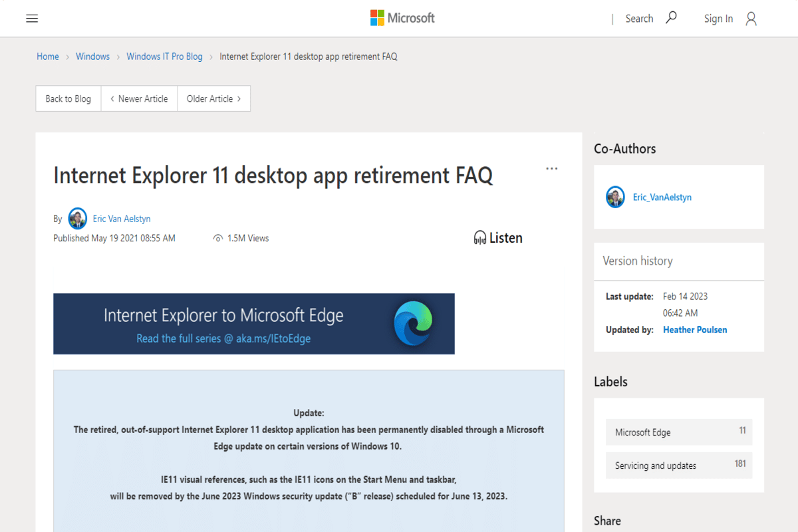Click the Windows breadcrumb link
The height and width of the screenshot is (532, 798).
[92, 57]
